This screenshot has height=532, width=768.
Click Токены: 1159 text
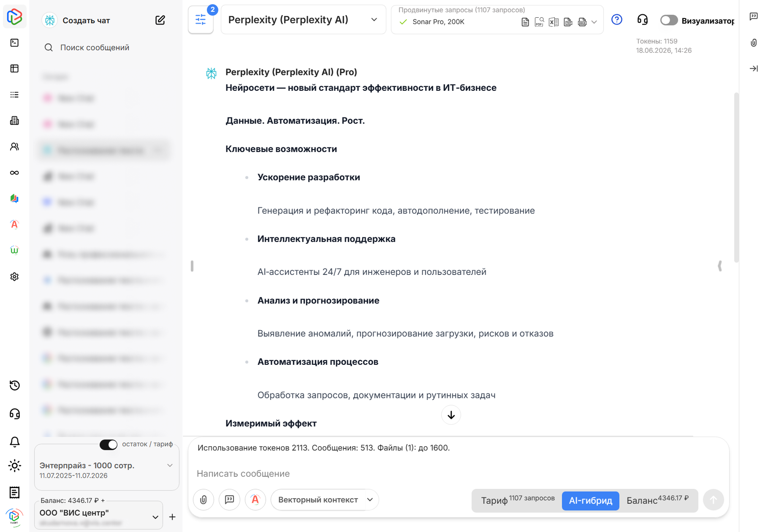coord(657,41)
